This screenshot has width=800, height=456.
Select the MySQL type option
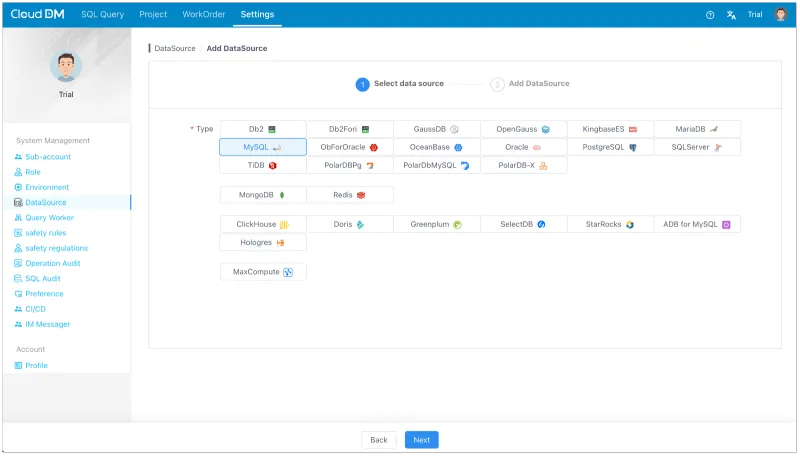263,147
